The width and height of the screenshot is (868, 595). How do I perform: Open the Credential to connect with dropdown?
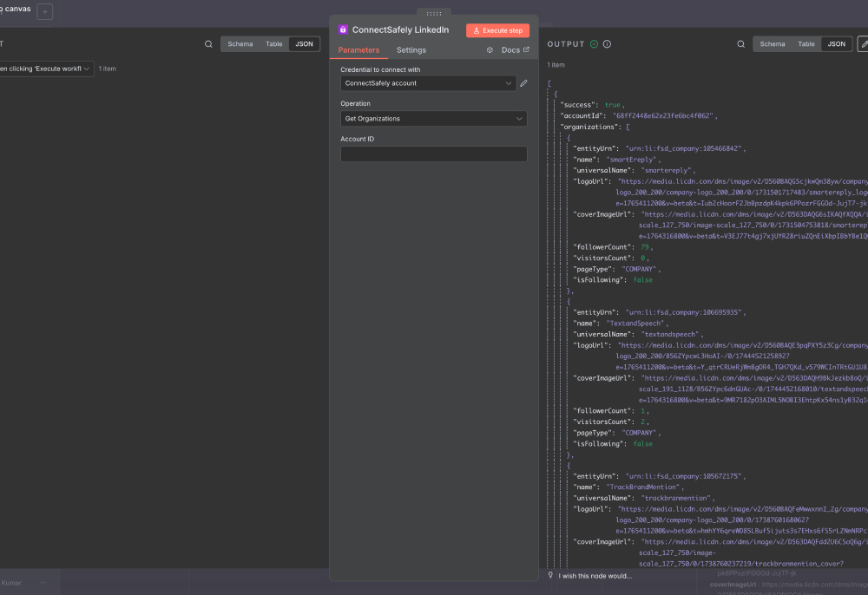[428, 83]
